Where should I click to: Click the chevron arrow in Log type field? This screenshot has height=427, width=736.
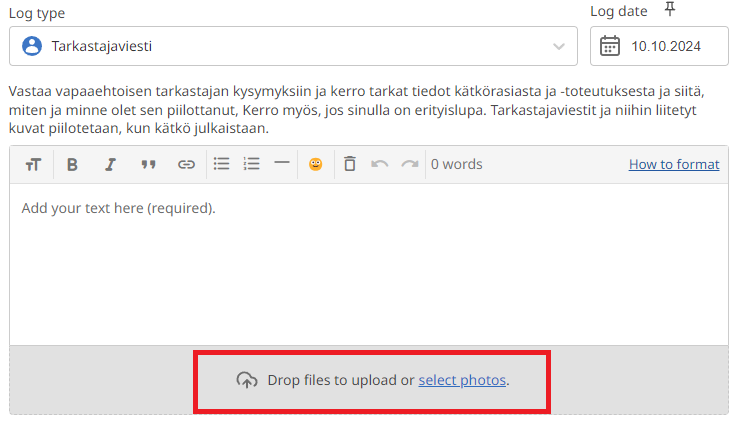[558, 46]
